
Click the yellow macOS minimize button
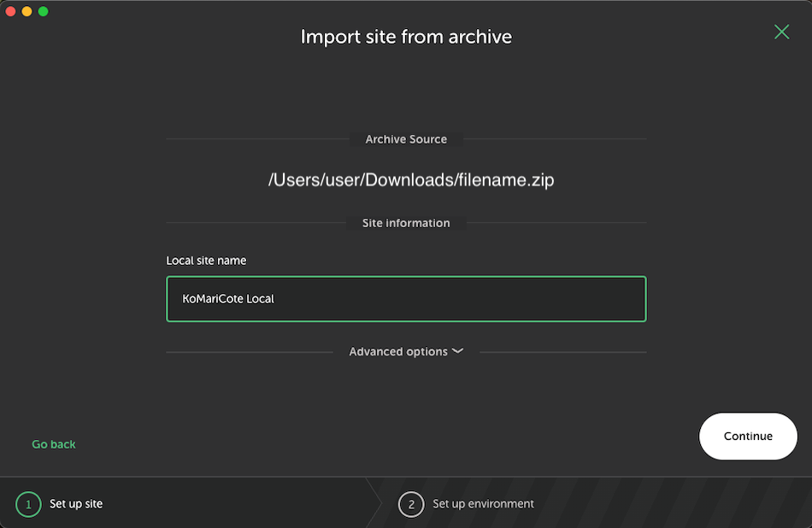(27, 11)
